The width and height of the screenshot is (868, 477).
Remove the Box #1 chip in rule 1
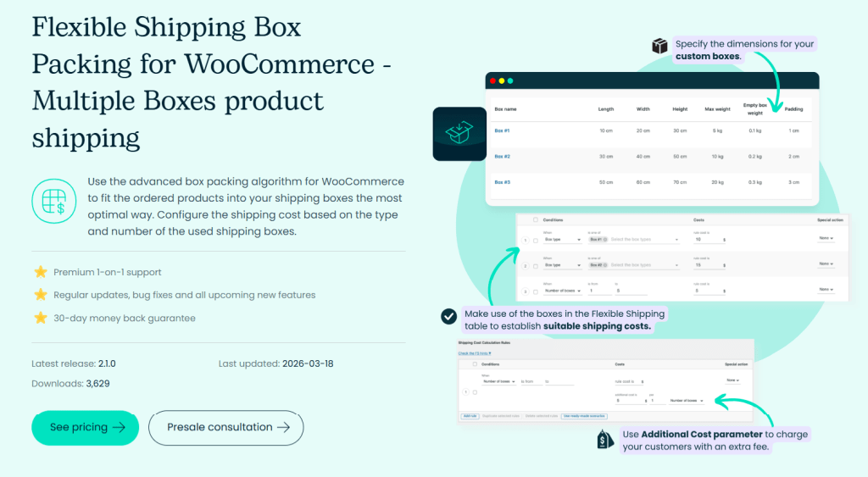605,239
